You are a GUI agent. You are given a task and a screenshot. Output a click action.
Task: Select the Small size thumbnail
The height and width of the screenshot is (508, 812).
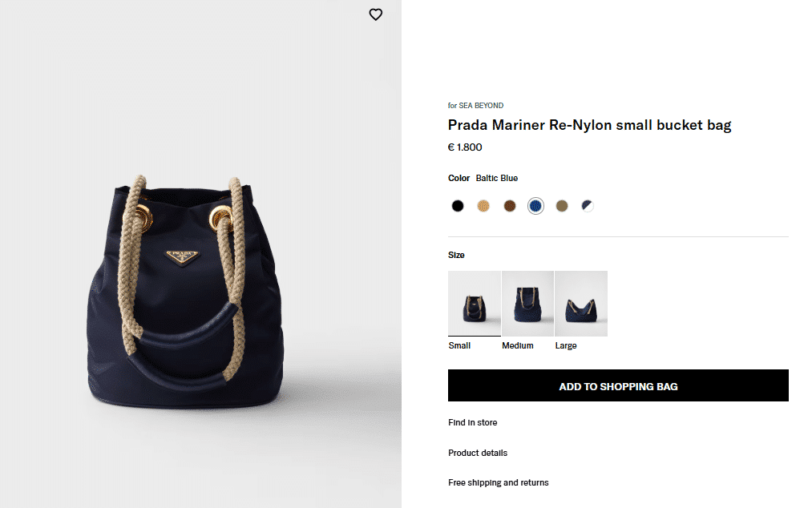pyautogui.click(x=474, y=303)
